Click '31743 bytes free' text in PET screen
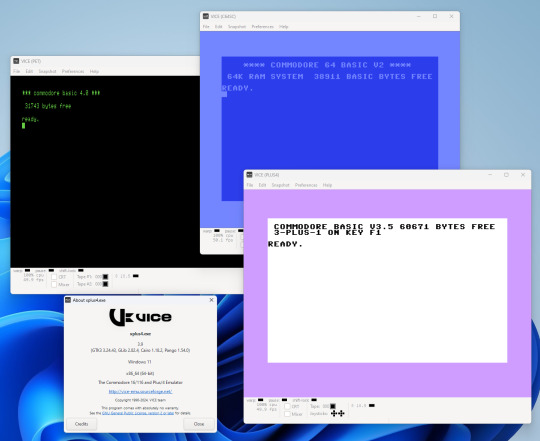Image resolution: width=540 pixels, height=441 pixels. pos(48,106)
